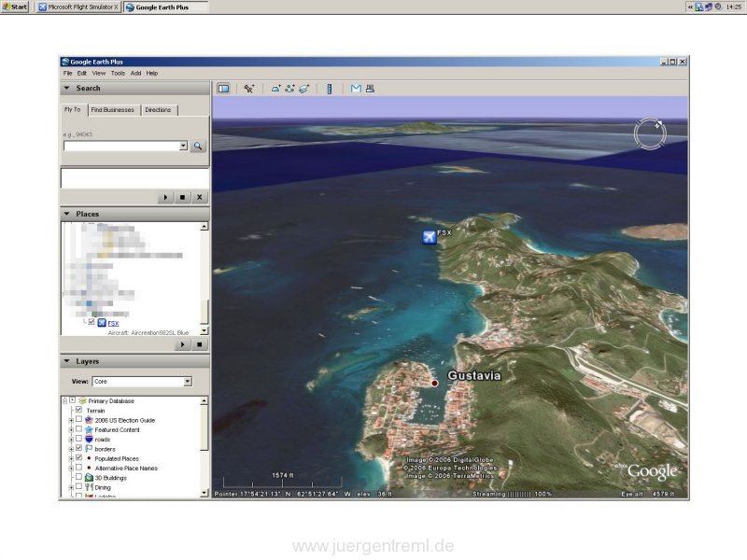Collapse the Places panel triangle
Viewport: 747px width, 560px height.
[x=66, y=214]
